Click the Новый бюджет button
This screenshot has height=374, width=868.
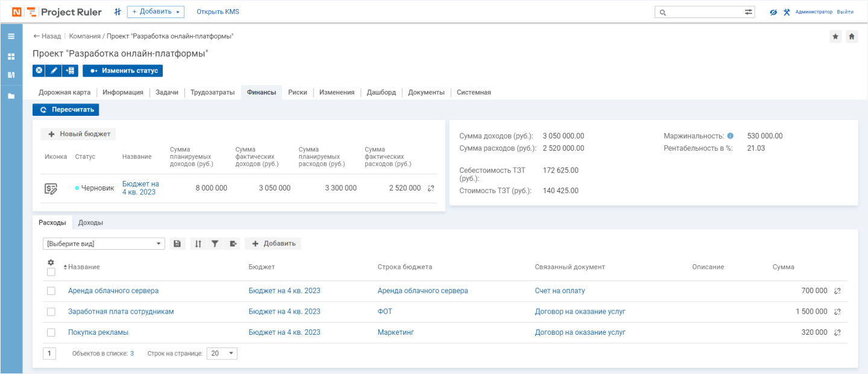point(78,134)
